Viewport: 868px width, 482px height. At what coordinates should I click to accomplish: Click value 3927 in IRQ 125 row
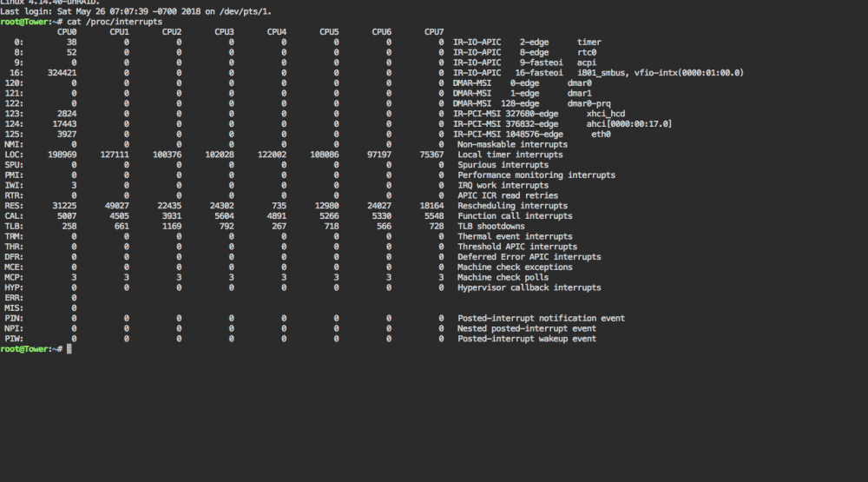(x=67, y=135)
